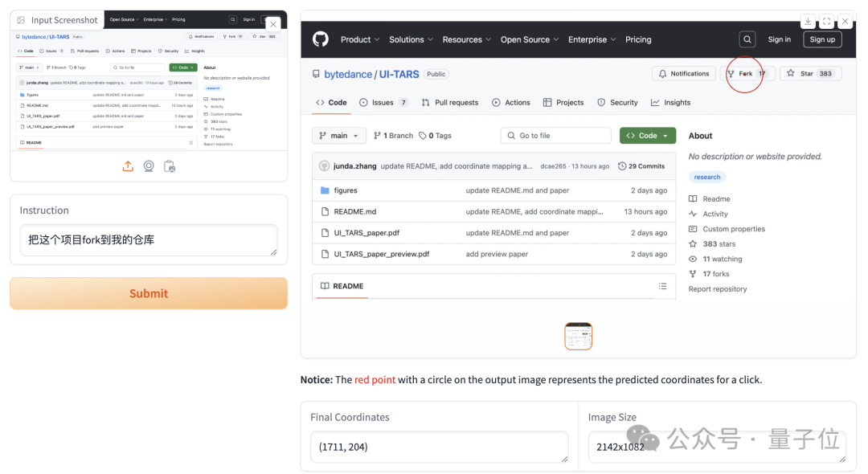
Task: Click the webcam capture icon below input screenshot
Action: click(149, 166)
